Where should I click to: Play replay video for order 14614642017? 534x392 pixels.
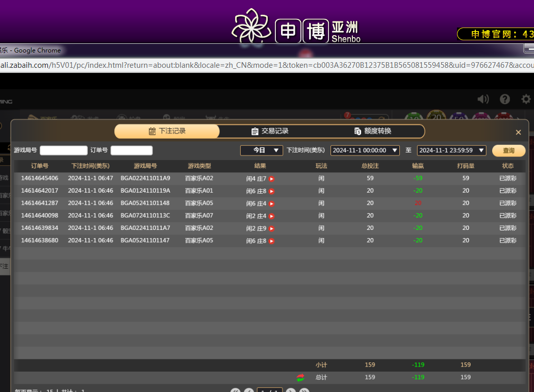271,191
